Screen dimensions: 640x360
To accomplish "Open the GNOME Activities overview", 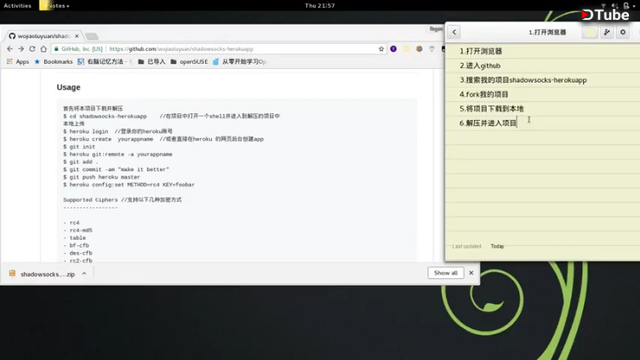I will coord(18,6).
